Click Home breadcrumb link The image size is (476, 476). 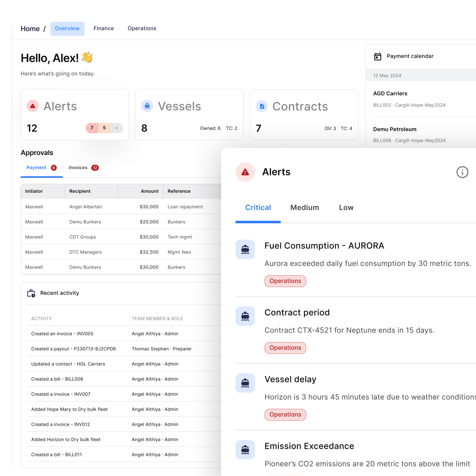coord(30,29)
